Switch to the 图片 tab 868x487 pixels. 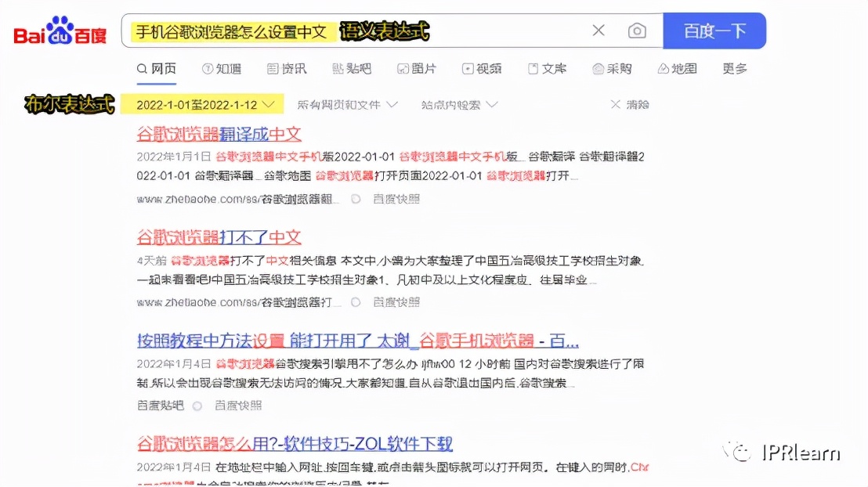[417, 69]
